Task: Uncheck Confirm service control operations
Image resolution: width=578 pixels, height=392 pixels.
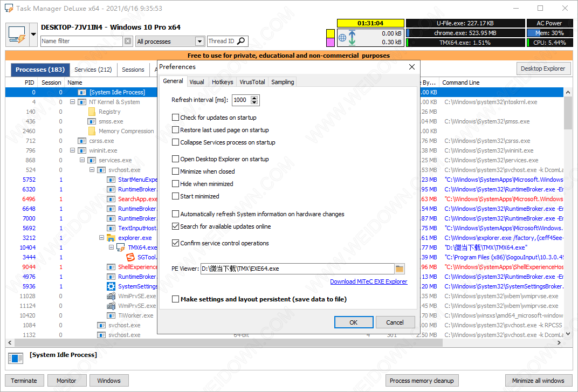Action: click(x=175, y=243)
